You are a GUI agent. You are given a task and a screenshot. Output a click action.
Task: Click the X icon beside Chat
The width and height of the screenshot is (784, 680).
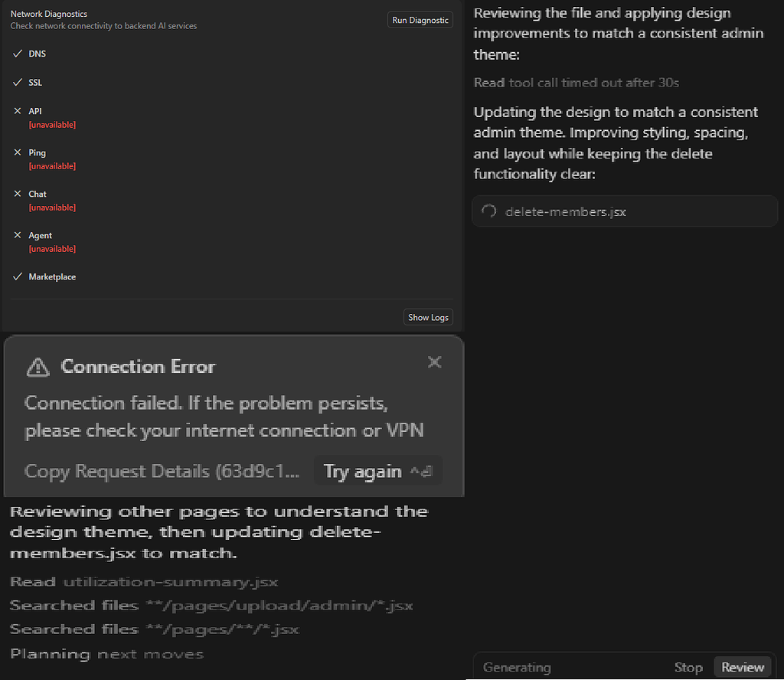(18, 194)
